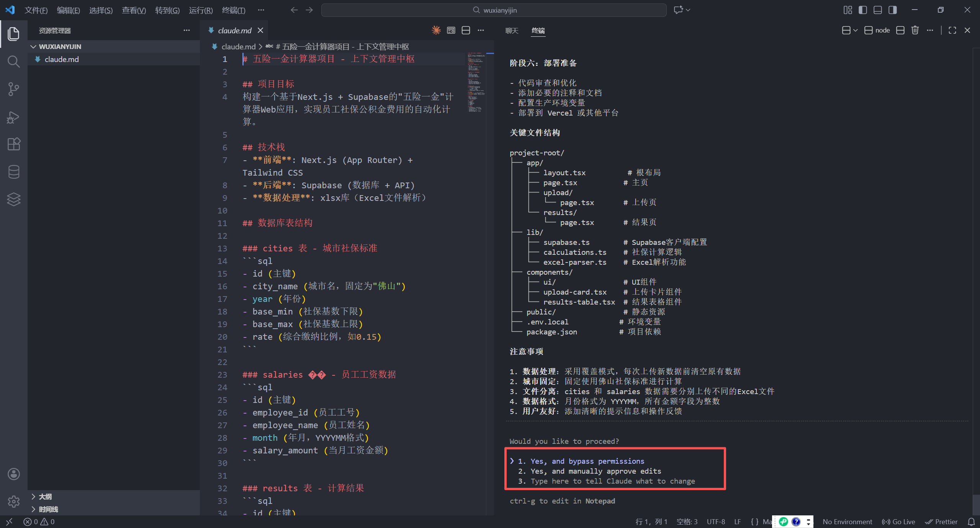Close the claude.md editor tab
Viewport: 980px width, 528px height.
pos(260,30)
